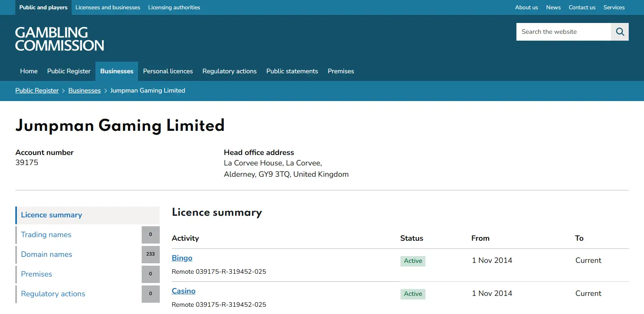Click the From column header

tap(481, 238)
